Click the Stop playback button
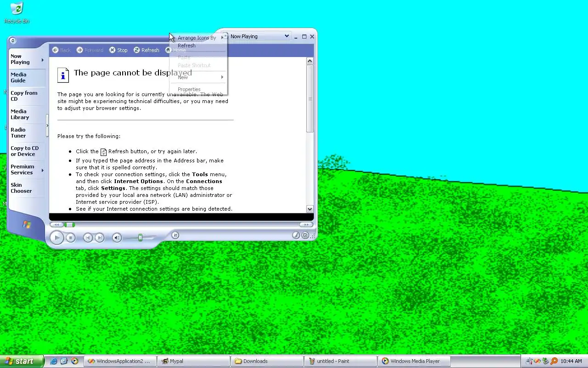The height and width of the screenshot is (368, 588). pos(70,238)
